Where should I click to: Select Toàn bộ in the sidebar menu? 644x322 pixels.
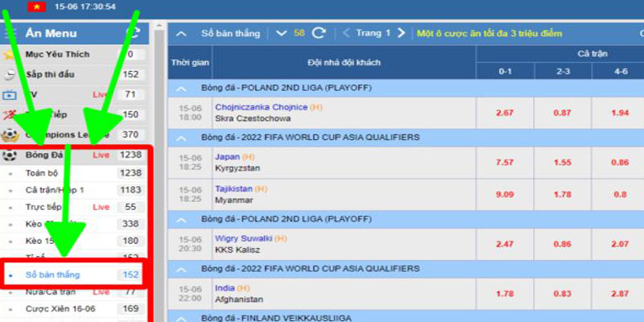point(43,172)
